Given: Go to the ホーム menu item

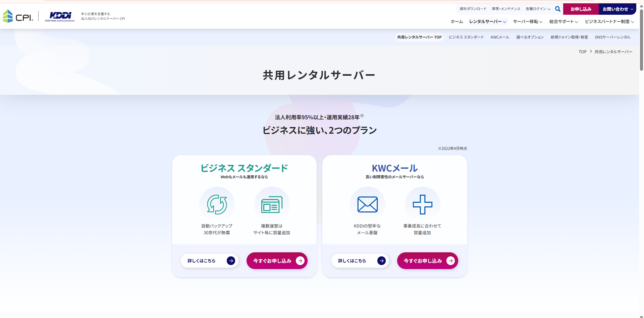Looking at the screenshot, I should [x=457, y=21].
